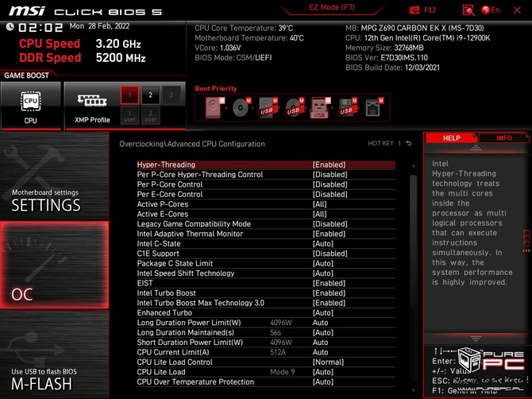Click the F12 screenshot camera icon

pyautogui.click(x=414, y=10)
